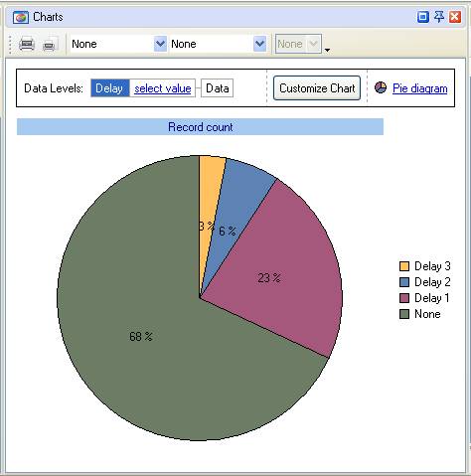Open the toolbar options small arrow

tap(327, 50)
